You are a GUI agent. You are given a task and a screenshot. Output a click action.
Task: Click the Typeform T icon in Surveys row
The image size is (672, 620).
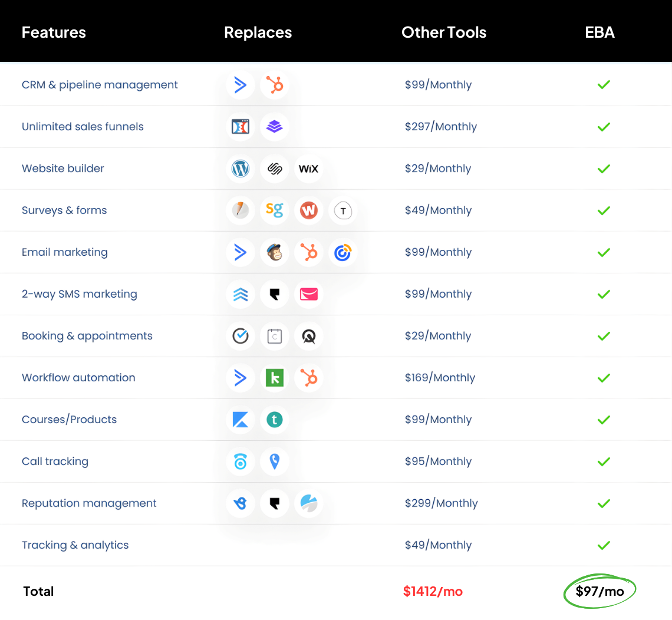[342, 210]
